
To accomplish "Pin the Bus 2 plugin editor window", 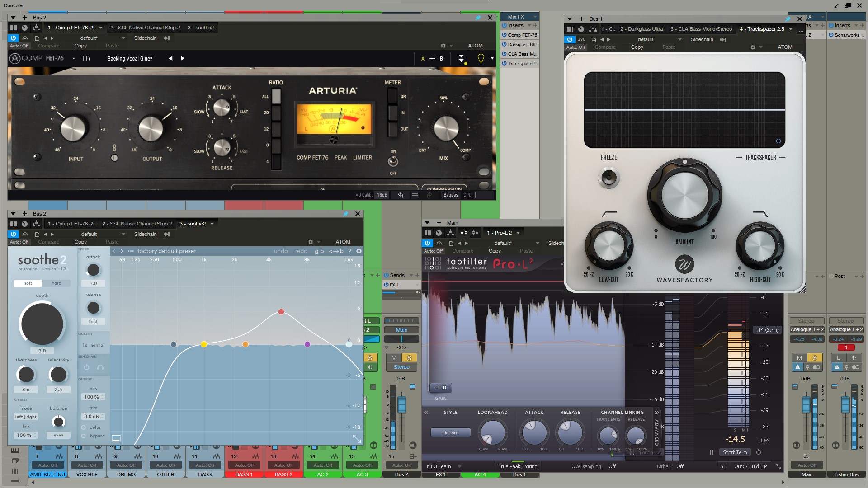I will pos(479,18).
